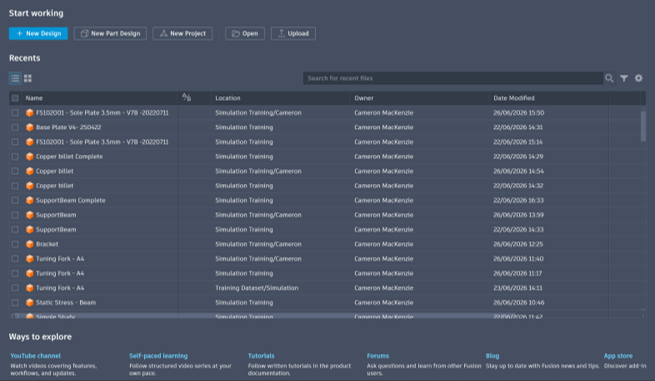The height and width of the screenshot is (381, 655).
Task: Click date 26/06/2026 15:50
Action: point(519,113)
